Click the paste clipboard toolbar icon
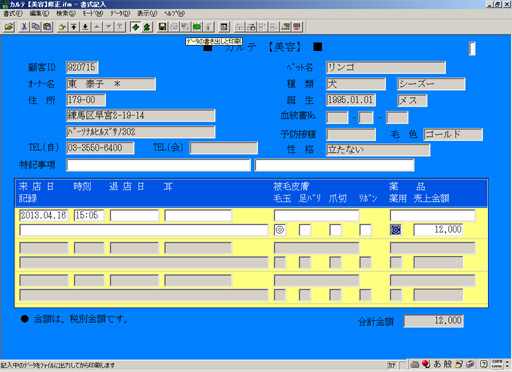Viewport: 512px width, 372px height. pos(48,27)
